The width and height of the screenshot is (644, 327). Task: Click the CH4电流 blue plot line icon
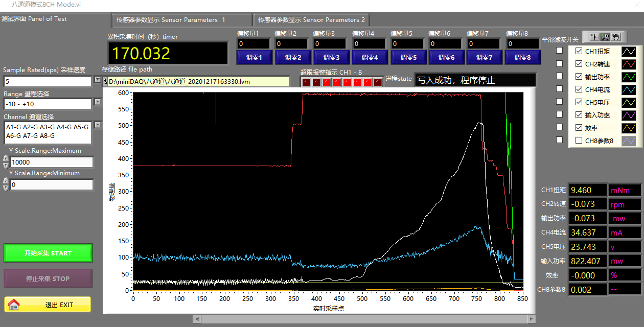coord(629,89)
